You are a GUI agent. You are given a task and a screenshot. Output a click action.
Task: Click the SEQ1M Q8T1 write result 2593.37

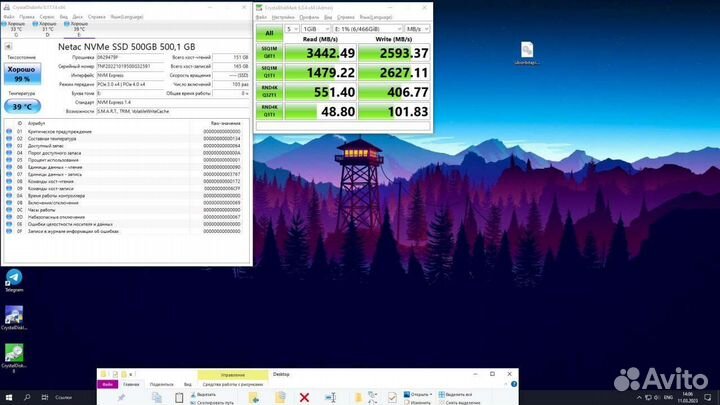click(394, 53)
